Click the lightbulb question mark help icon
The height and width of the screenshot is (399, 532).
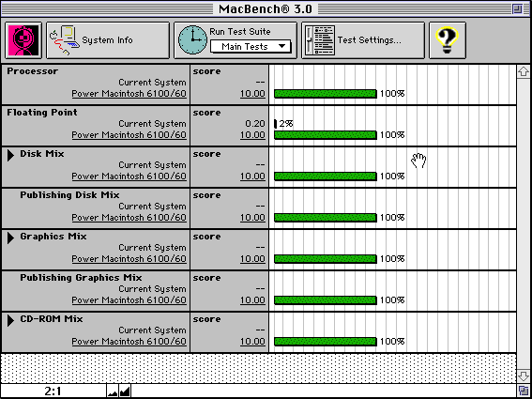(x=448, y=40)
